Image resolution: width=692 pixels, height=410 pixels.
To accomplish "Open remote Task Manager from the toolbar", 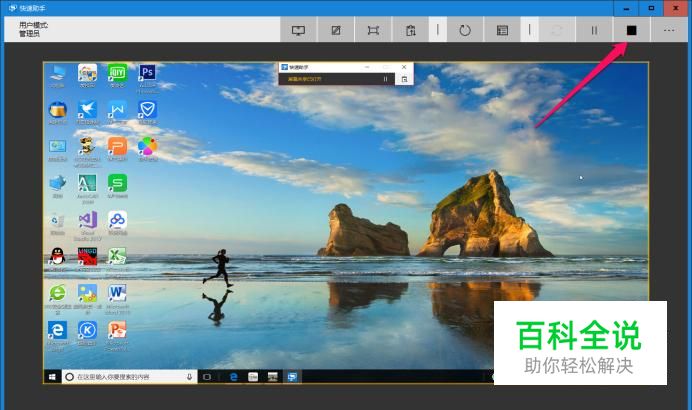I will [x=502, y=30].
